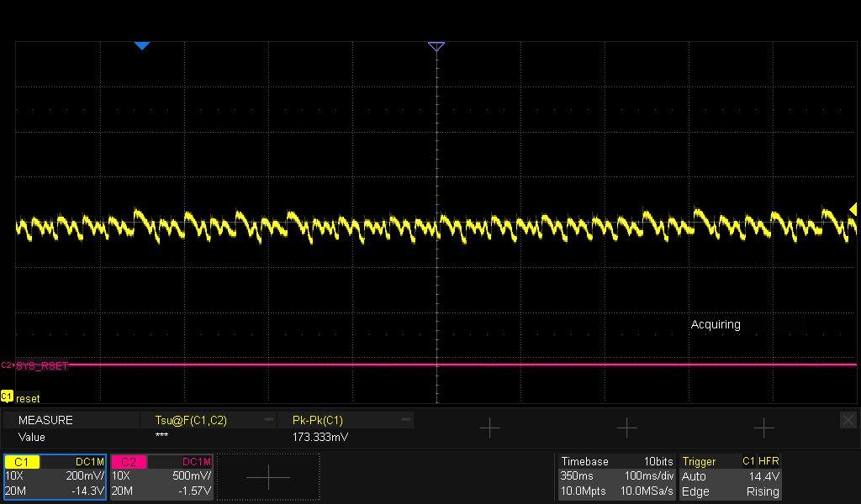Open the Timebase settings box
This screenshot has width=861, height=504.
616,477
